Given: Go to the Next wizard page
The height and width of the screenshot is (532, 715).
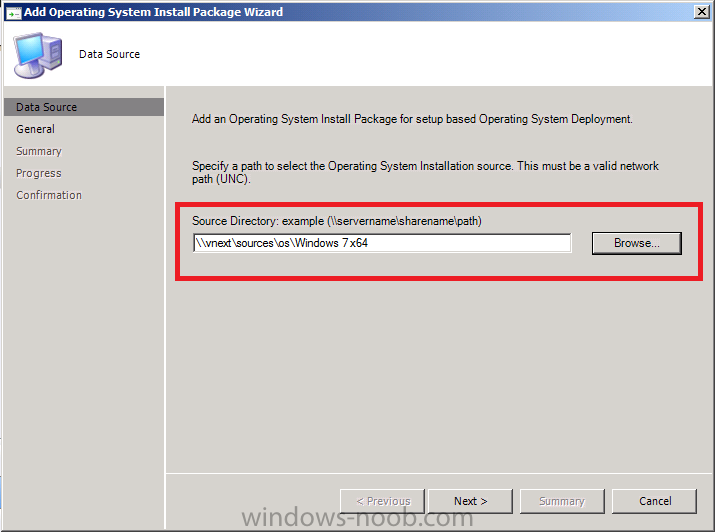Looking at the screenshot, I should click(x=470, y=501).
